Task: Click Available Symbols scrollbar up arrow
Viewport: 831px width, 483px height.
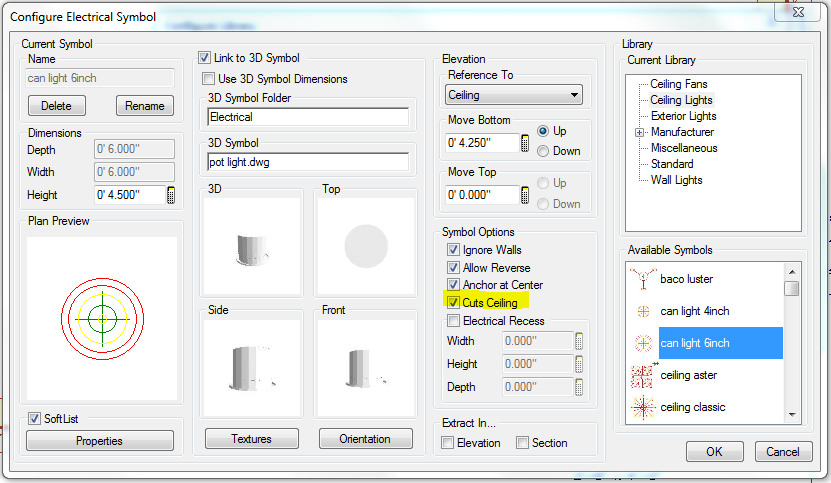Action: click(792, 272)
